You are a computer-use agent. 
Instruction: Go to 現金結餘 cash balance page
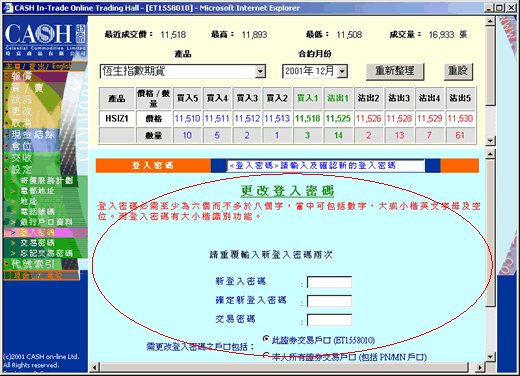pyautogui.click(x=33, y=134)
